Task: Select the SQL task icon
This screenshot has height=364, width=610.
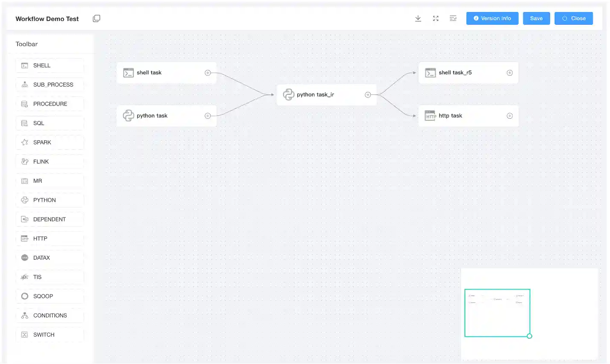Action: click(x=25, y=123)
